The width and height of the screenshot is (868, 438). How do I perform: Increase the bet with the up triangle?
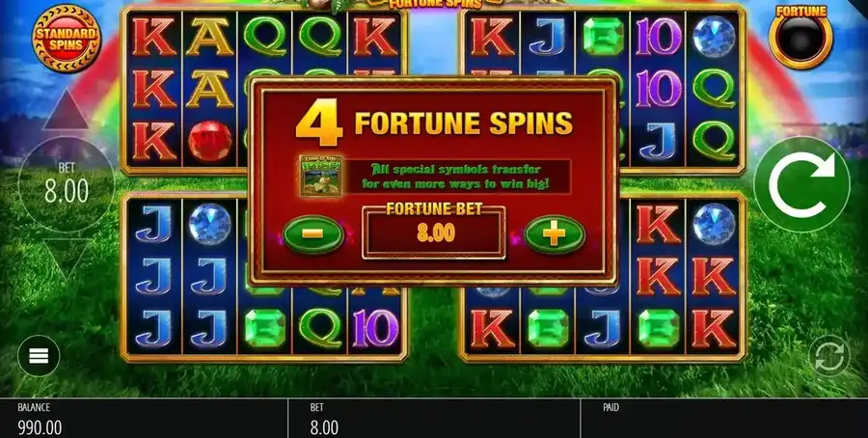(x=66, y=110)
